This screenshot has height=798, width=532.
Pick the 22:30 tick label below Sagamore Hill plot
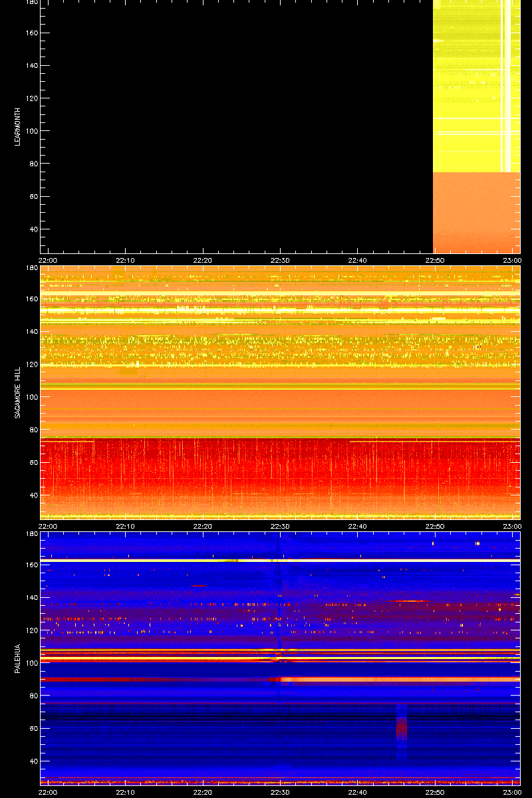280,526
